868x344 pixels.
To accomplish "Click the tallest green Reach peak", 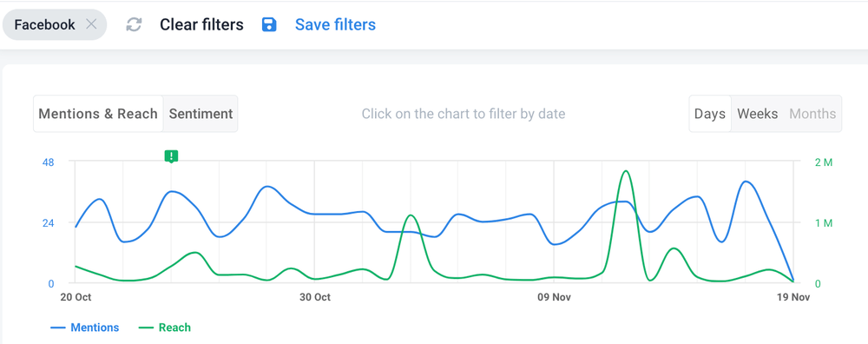I will (x=626, y=171).
